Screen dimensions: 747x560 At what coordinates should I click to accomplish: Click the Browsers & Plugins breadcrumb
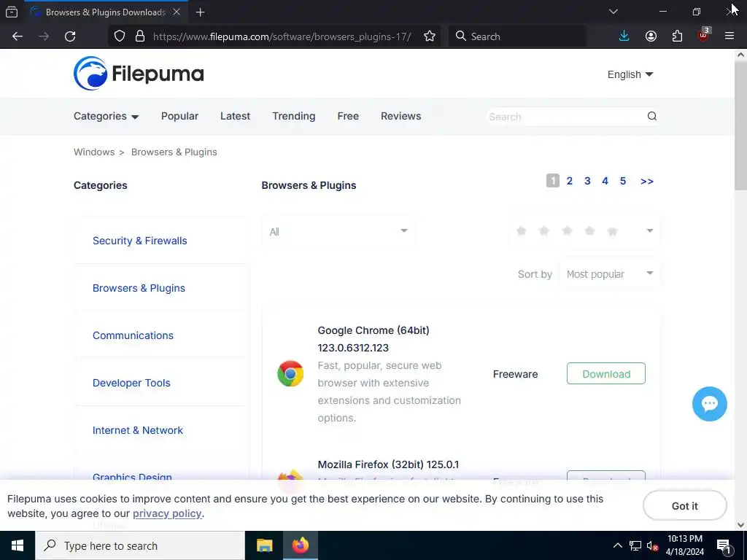coord(174,152)
